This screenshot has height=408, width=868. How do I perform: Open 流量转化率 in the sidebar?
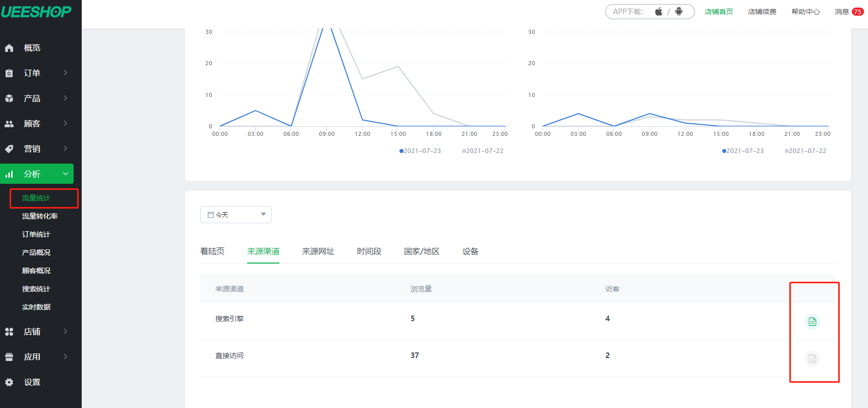pyautogui.click(x=40, y=216)
